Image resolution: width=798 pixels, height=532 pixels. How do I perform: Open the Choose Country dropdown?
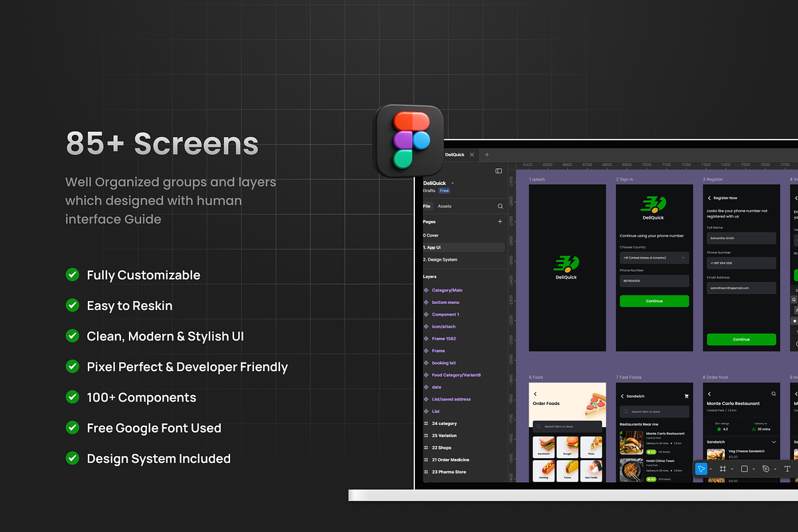pyautogui.click(x=654, y=257)
